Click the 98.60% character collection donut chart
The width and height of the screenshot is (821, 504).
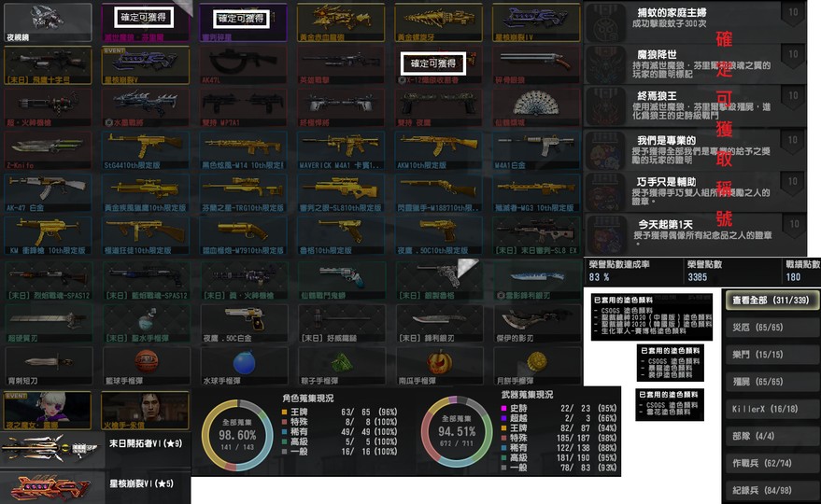point(237,436)
